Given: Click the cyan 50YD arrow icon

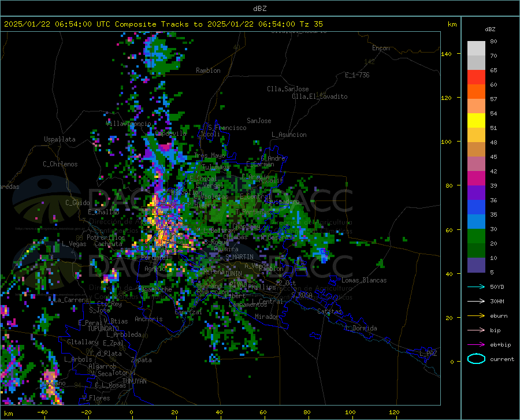Looking at the screenshot, I should (476, 287).
